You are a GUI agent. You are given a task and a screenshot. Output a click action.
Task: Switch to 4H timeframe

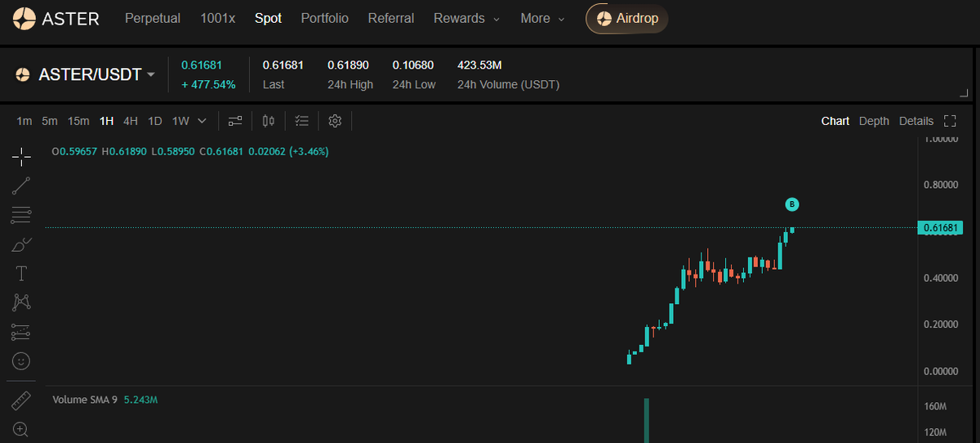[x=131, y=121]
